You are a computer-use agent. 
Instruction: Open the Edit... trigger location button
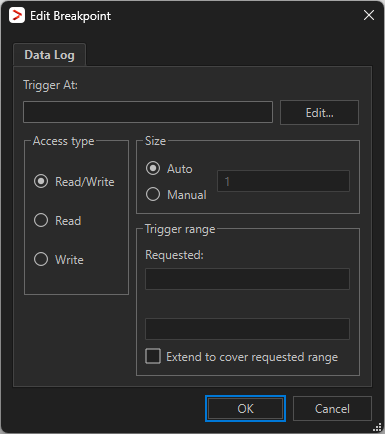[x=319, y=113]
